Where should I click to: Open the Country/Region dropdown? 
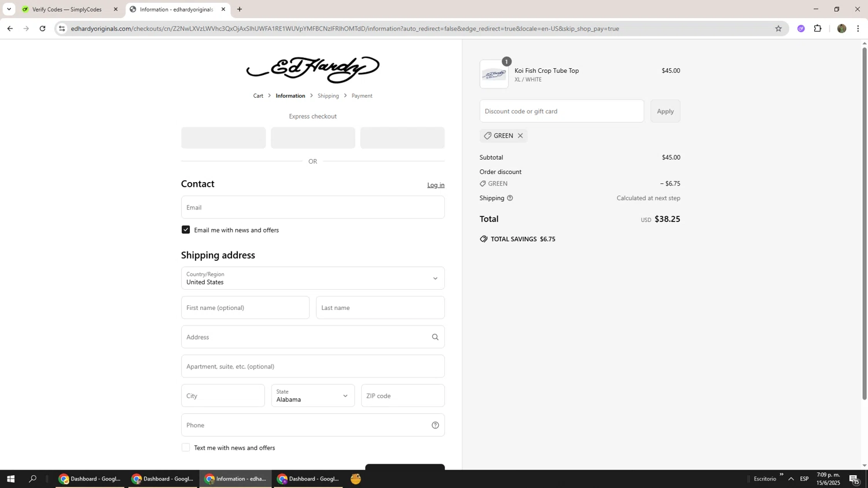click(x=313, y=278)
